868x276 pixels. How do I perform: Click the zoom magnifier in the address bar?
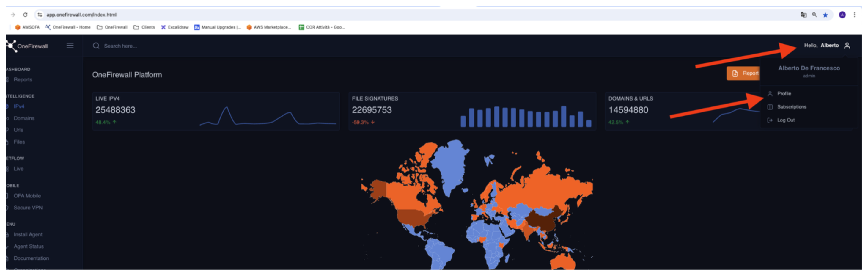point(814,15)
